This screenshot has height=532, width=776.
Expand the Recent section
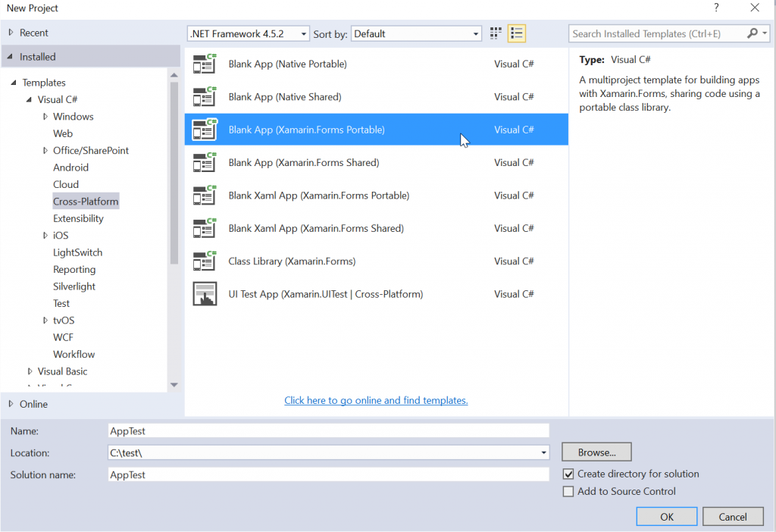tap(11, 32)
